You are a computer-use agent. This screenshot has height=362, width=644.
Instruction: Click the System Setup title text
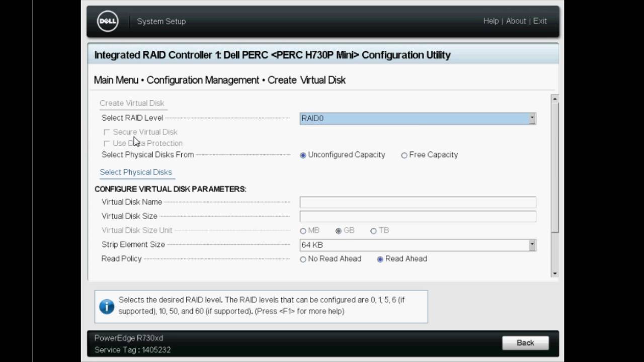(x=162, y=21)
